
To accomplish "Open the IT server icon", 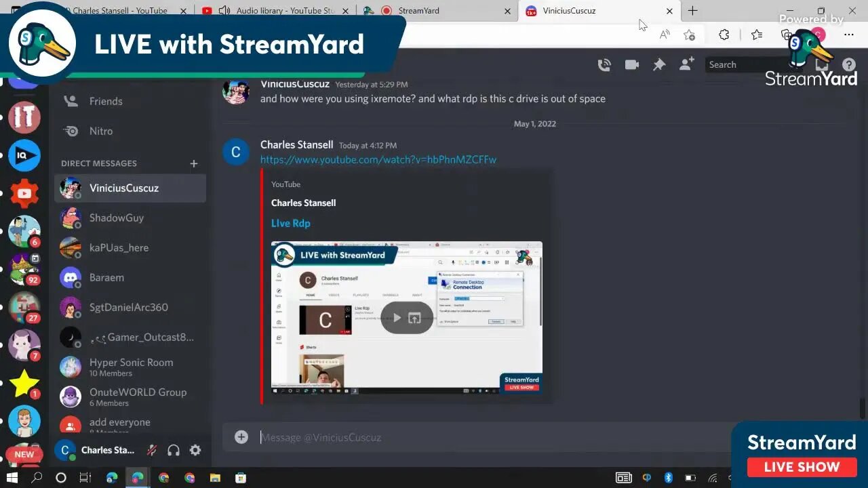I will coord(24,117).
